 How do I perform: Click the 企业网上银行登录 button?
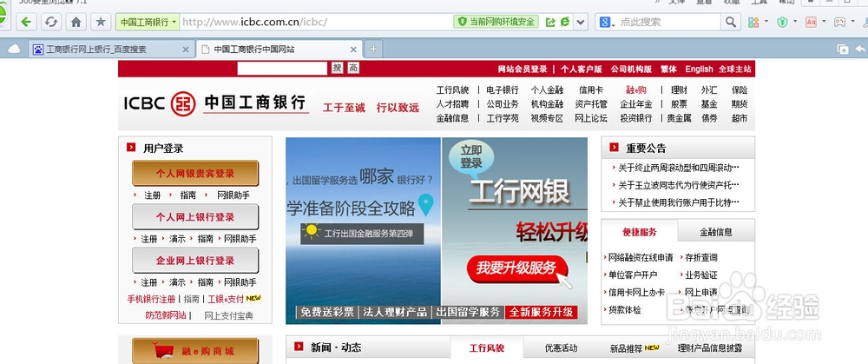tap(194, 261)
